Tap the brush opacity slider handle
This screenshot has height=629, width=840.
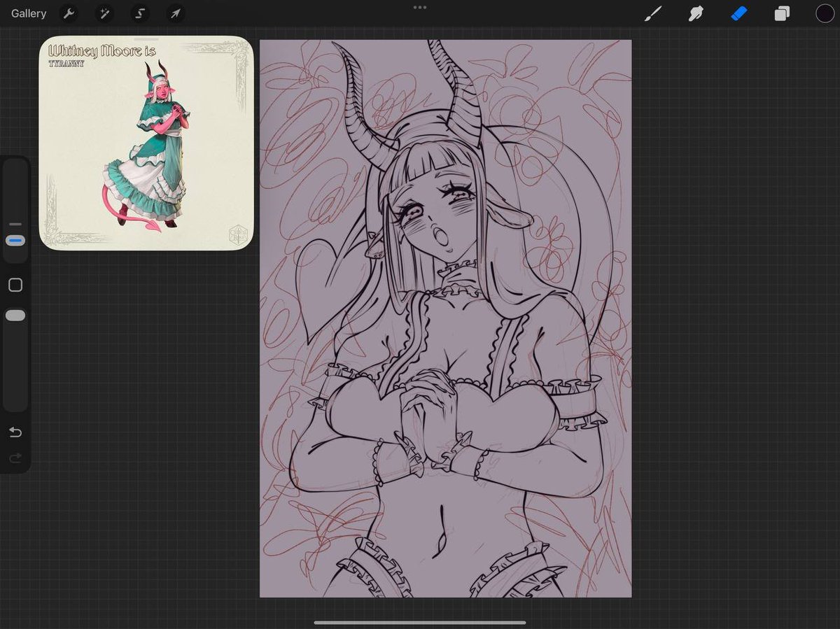click(15, 315)
